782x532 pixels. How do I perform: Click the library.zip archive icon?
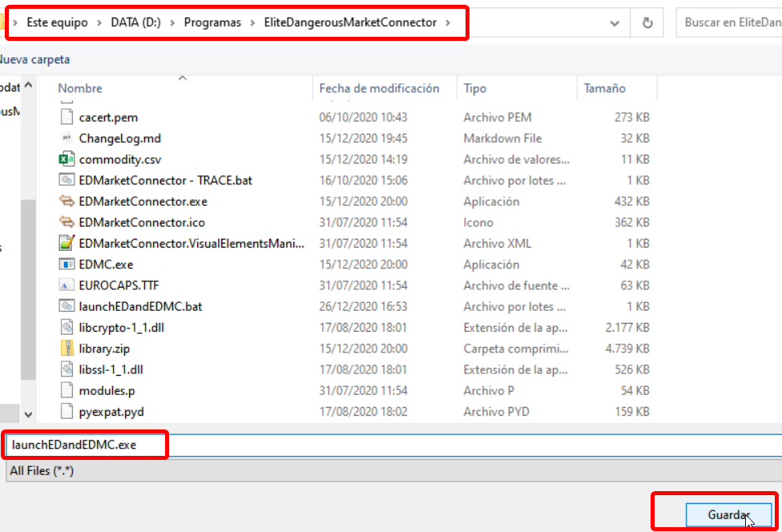[x=67, y=348]
